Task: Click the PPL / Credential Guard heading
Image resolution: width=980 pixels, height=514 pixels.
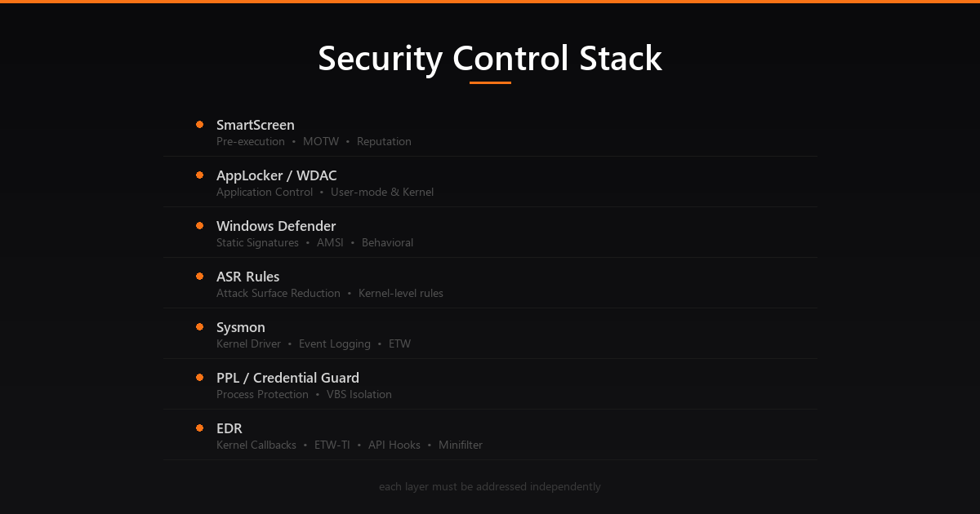Action: (x=287, y=378)
